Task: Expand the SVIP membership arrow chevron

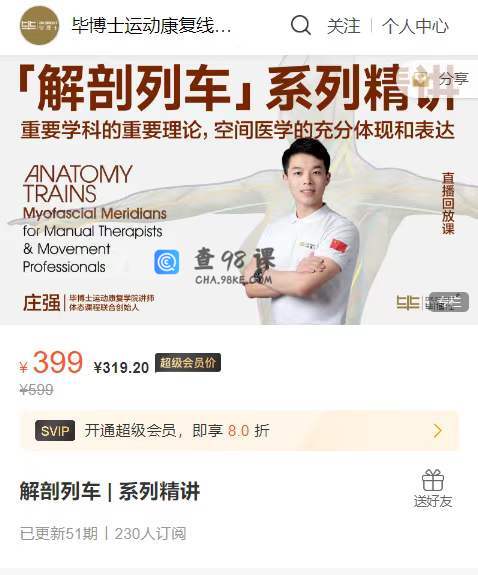Action: (x=437, y=431)
